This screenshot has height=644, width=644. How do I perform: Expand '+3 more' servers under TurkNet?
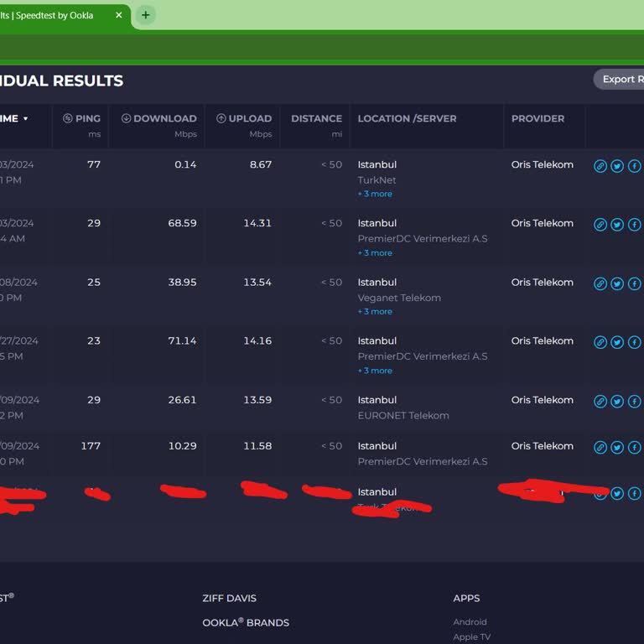pyautogui.click(x=375, y=194)
